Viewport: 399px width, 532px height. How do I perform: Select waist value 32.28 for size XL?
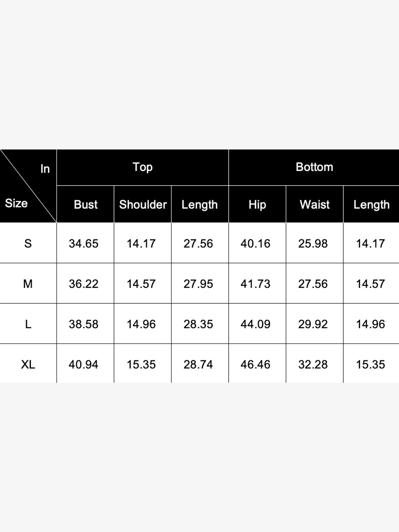313,364
